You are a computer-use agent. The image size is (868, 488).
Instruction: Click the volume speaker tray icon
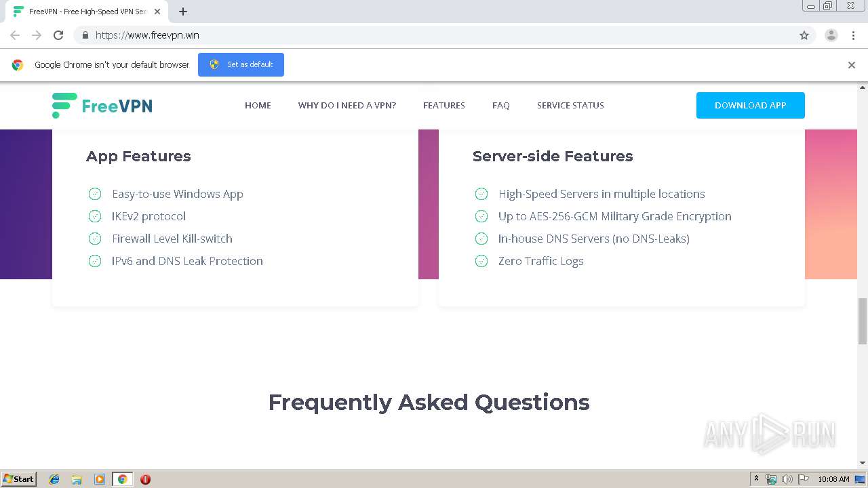click(x=787, y=479)
